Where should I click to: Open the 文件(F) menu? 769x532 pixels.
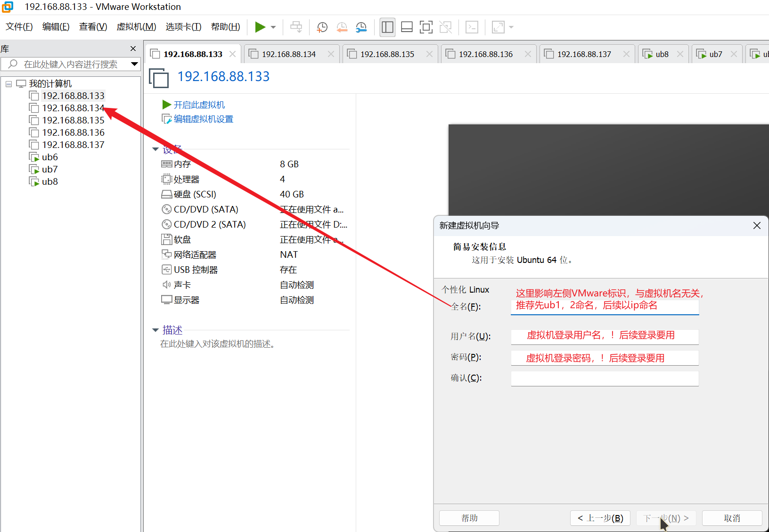(x=19, y=27)
